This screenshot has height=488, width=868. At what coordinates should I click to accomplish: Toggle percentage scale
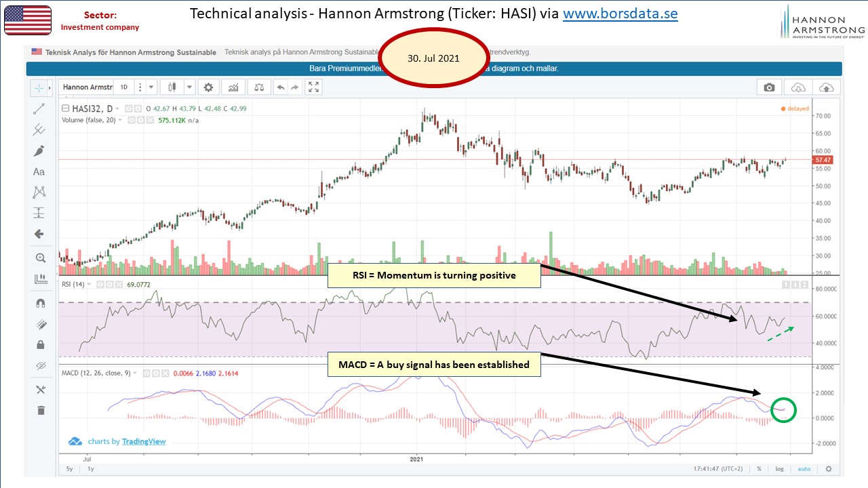tap(759, 468)
